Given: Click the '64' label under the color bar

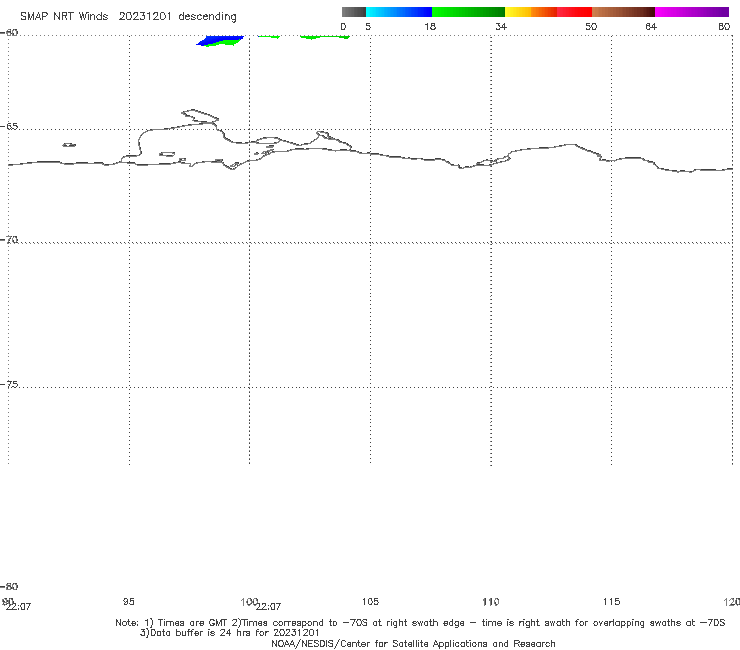Looking at the screenshot, I should (651, 26).
